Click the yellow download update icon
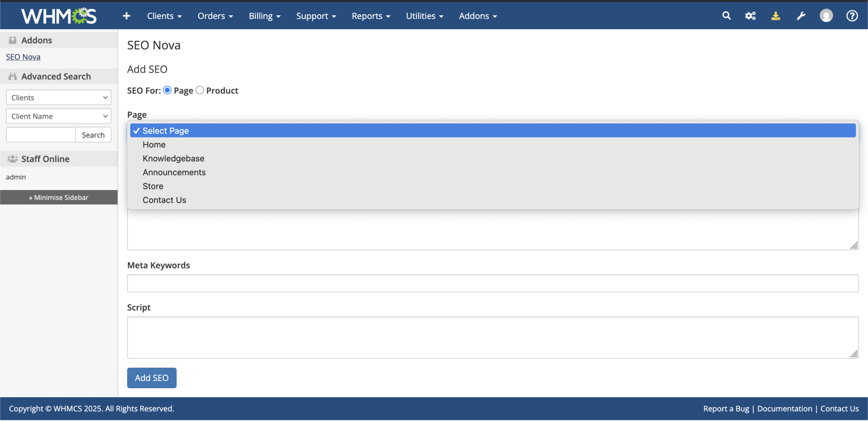The width and height of the screenshot is (868, 421). 775,16
